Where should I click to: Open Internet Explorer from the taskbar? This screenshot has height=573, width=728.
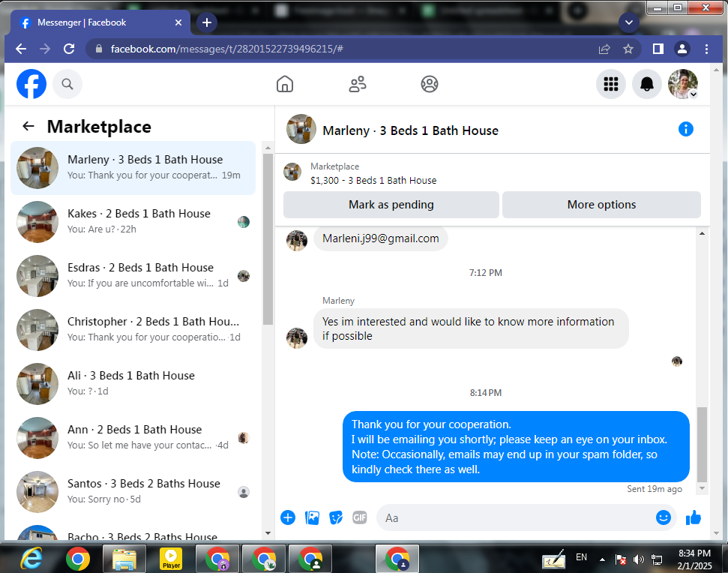pos(31,559)
